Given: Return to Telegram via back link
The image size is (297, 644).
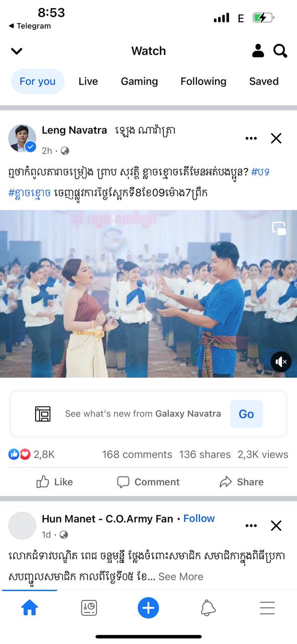Looking at the screenshot, I should [30, 26].
